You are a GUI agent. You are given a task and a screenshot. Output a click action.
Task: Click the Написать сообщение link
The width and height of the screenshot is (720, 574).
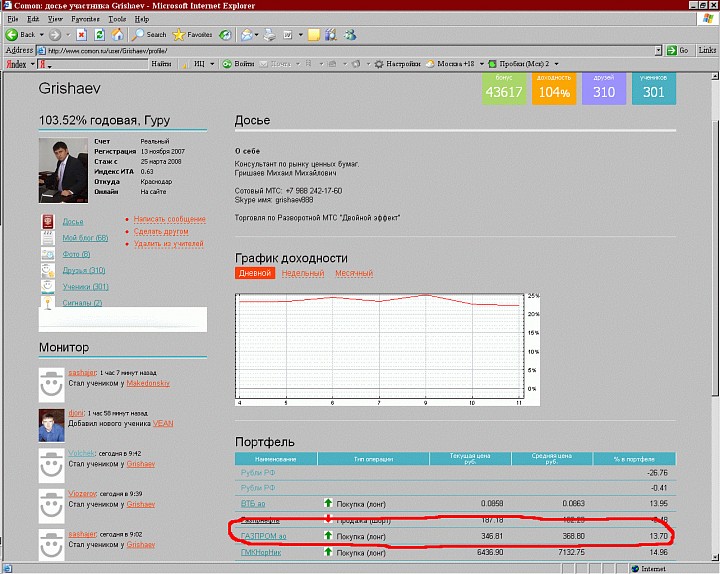pyautogui.click(x=169, y=219)
